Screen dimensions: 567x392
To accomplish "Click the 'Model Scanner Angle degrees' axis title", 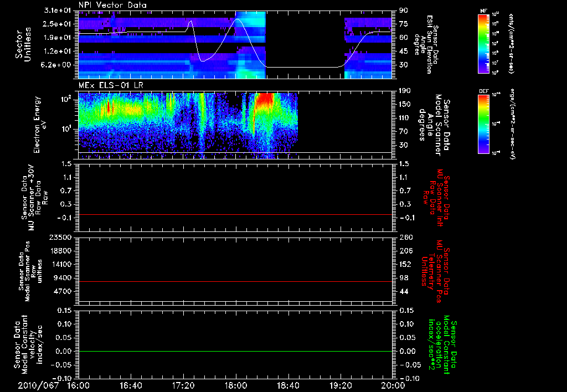I will pos(434,125).
